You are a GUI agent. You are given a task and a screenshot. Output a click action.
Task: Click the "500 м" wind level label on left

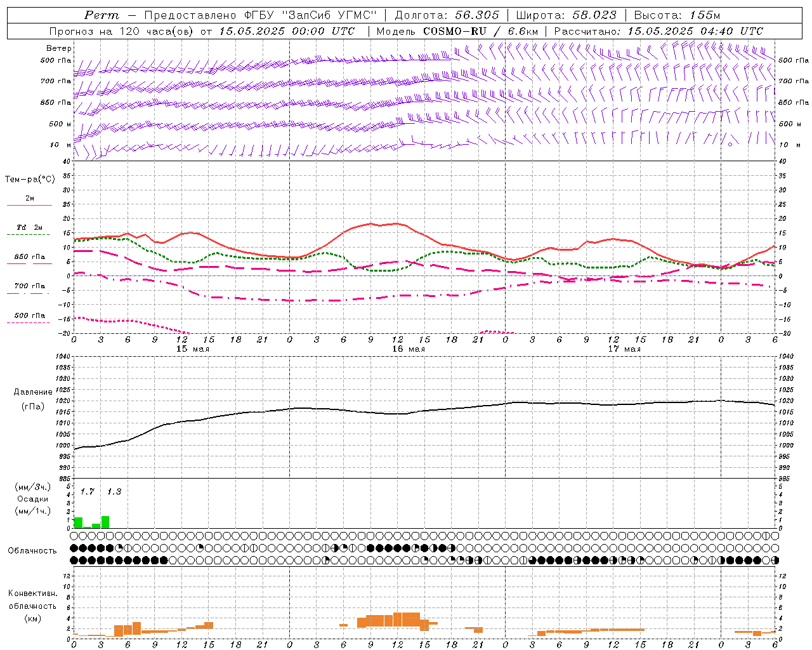(60, 124)
